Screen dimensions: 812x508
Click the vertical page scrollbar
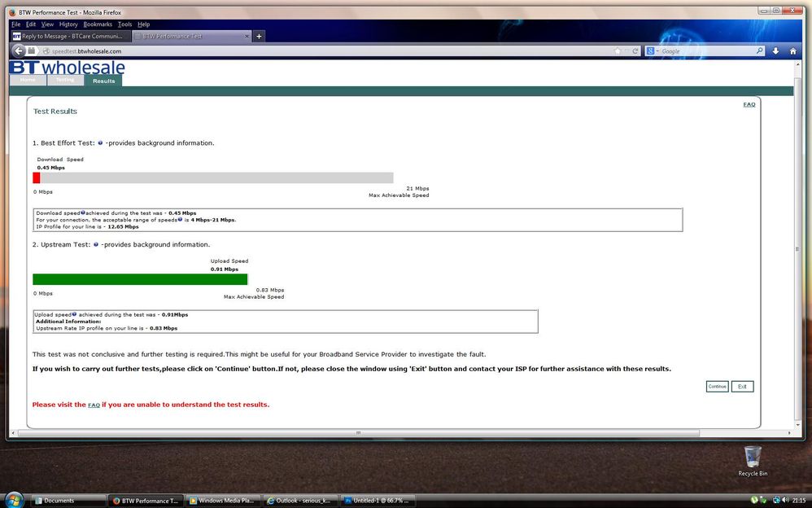pos(797,249)
